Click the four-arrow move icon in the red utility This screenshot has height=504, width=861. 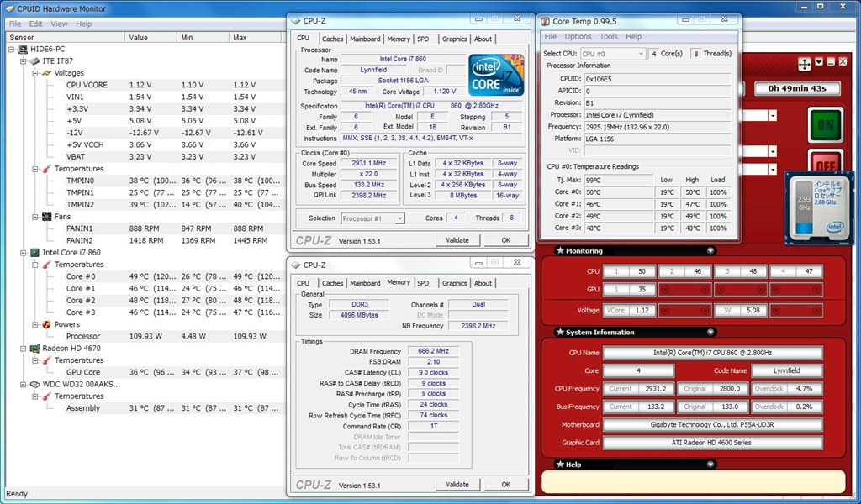(805, 64)
